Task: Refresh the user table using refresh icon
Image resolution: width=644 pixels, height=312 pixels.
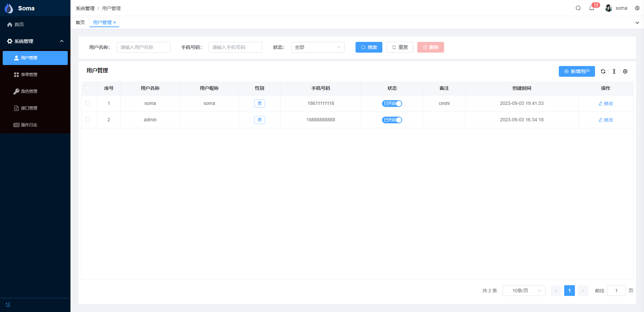Action: [603, 71]
